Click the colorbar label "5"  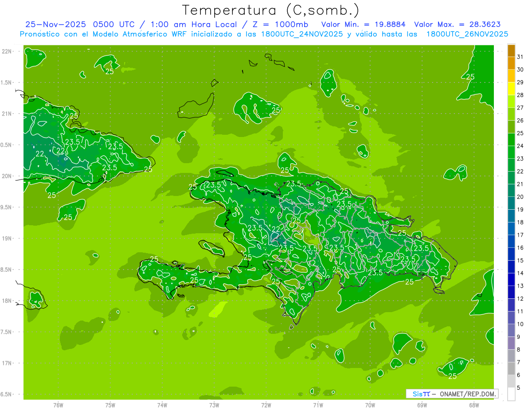519,388
